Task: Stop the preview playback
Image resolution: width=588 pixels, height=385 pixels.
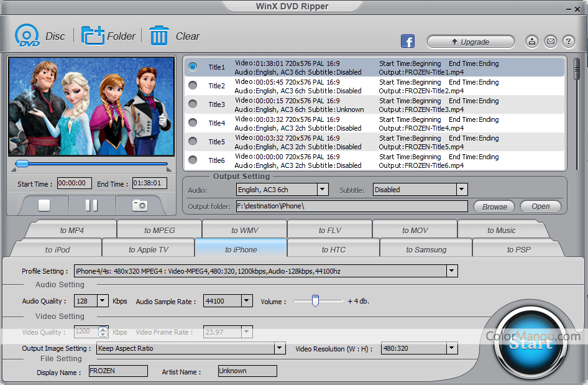Action: pyautogui.click(x=44, y=205)
